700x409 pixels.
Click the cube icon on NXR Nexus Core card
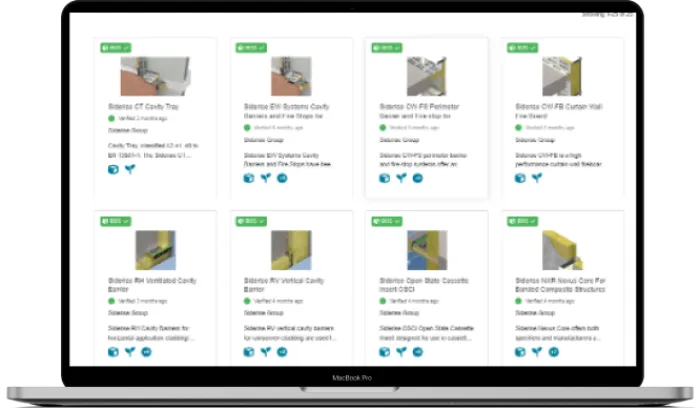point(520,352)
